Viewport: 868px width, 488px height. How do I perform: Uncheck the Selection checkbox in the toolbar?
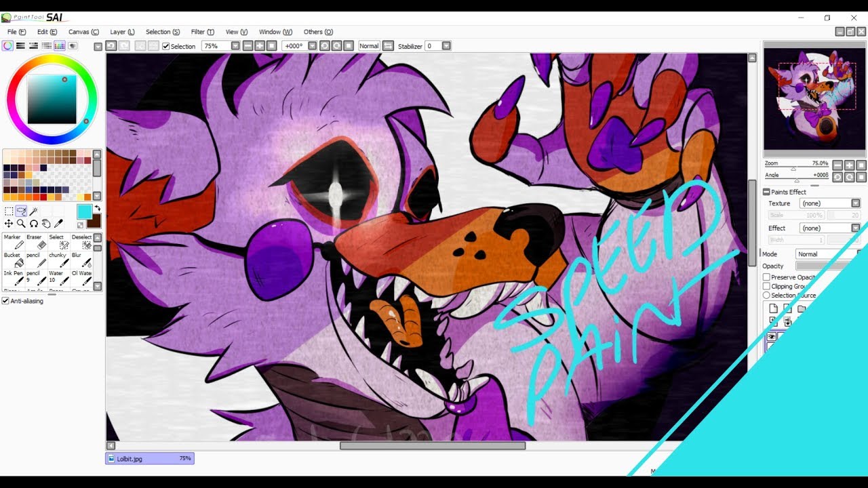click(166, 46)
